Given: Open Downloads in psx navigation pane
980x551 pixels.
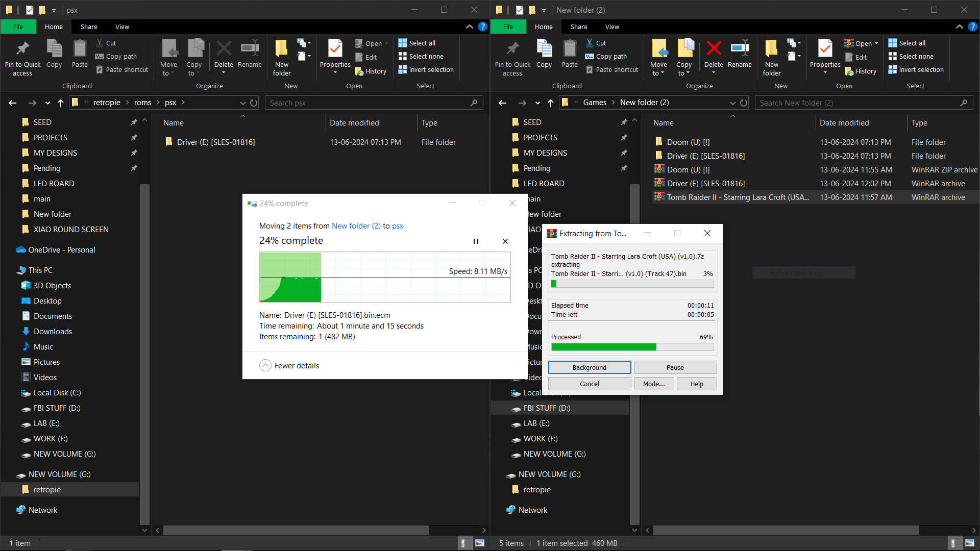Looking at the screenshot, I should (x=53, y=332).
